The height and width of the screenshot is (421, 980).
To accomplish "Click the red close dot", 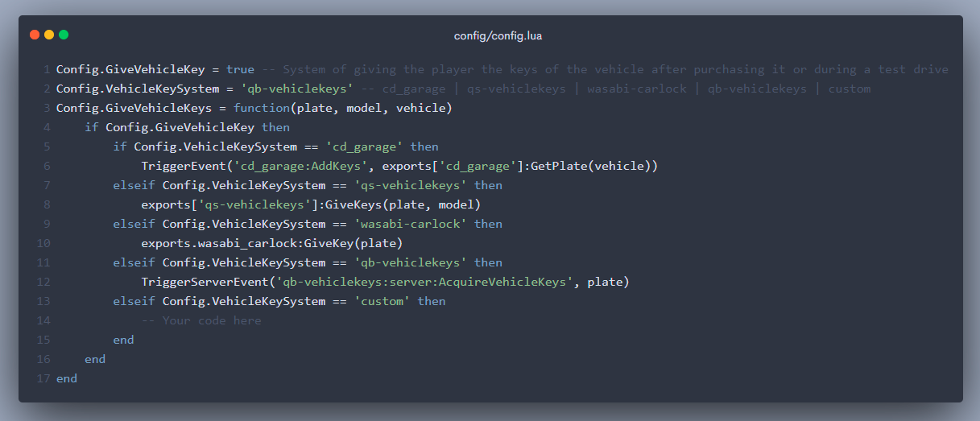I will (35, 35).
